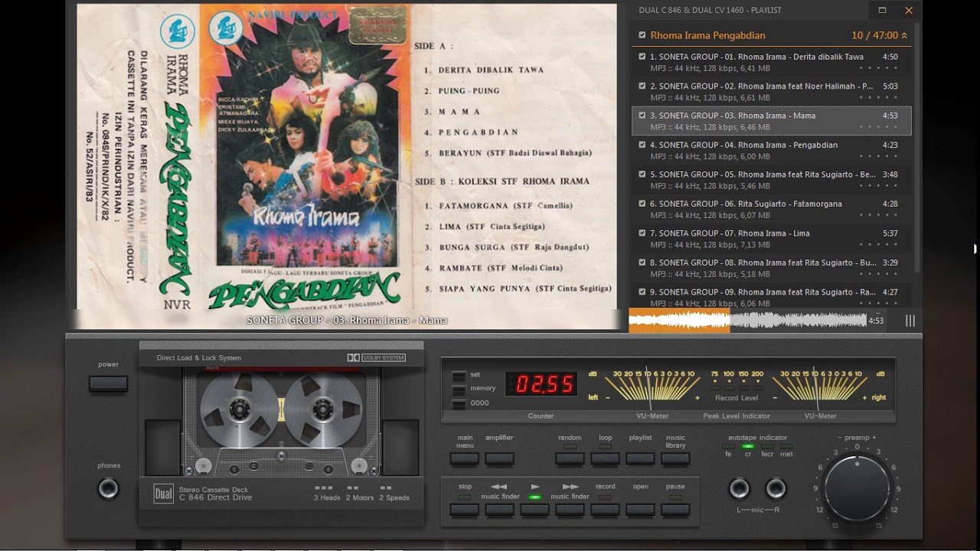Click the fast-forward music finder button

(x=570, y=510)
